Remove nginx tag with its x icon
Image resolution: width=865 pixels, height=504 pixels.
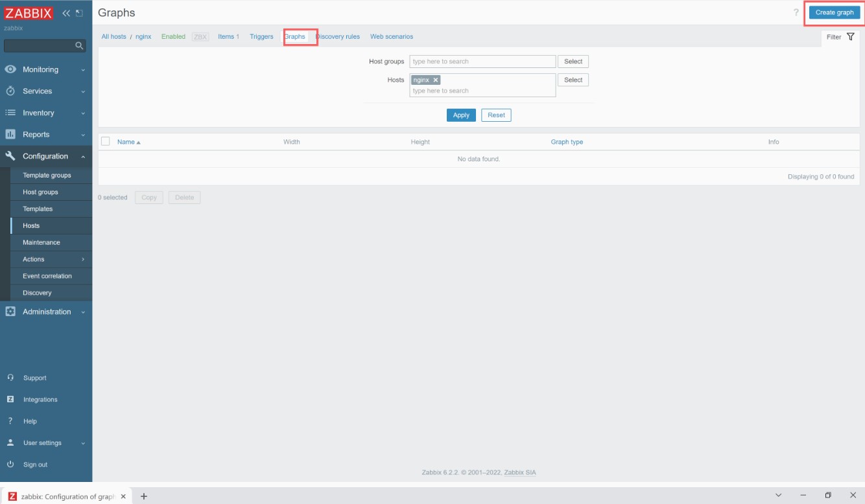tap(436, 80)
